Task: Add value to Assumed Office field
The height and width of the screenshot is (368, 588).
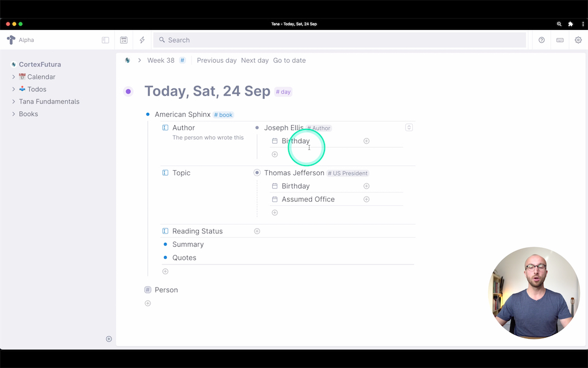Action: click(366, 199)
